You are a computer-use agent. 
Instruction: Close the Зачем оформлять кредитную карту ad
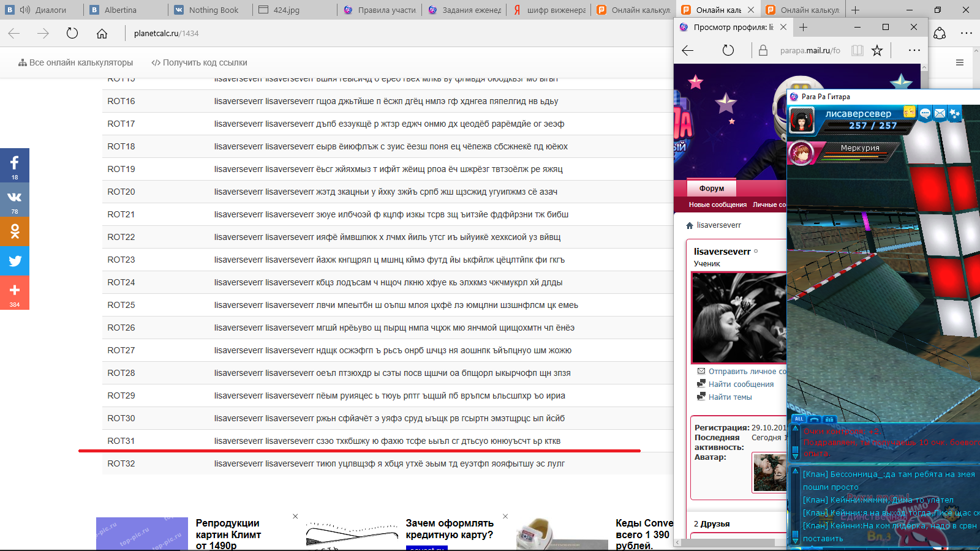click(505, 516)
